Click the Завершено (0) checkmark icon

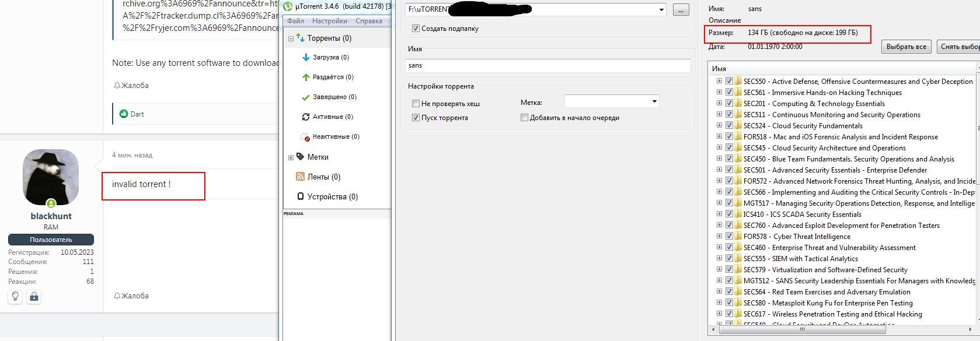[x=306, y=97]
